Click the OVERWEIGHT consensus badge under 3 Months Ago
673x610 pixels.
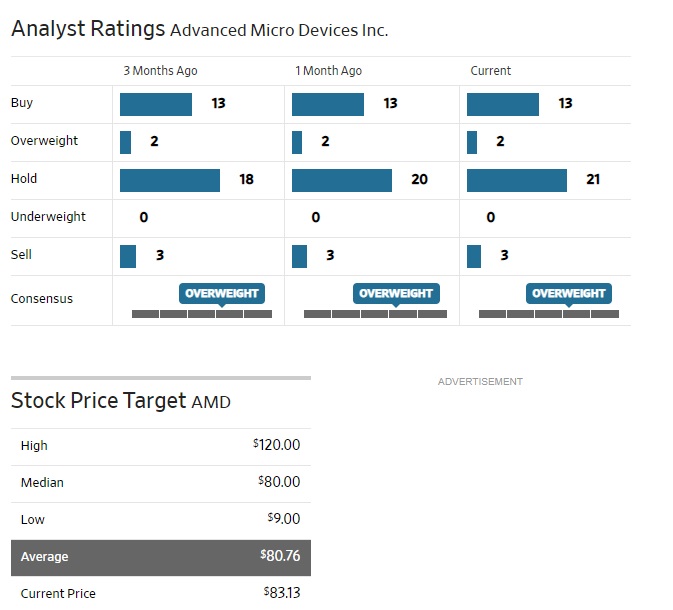[222, 293]
